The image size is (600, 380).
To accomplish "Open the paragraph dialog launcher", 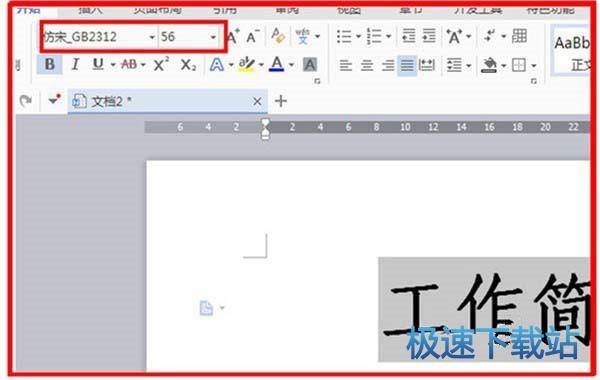I will click(534, 81).
